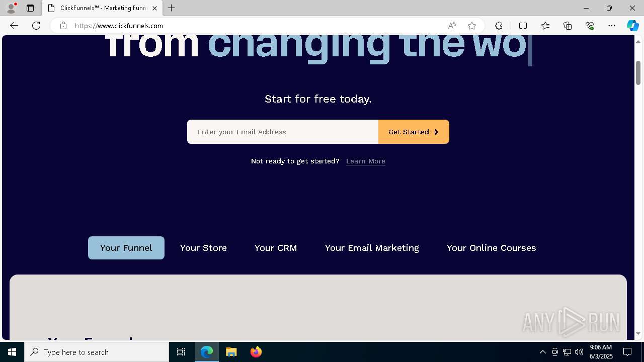
Task: Click the 'Not ready to get started?' text
Action: [x=295, y=161]
